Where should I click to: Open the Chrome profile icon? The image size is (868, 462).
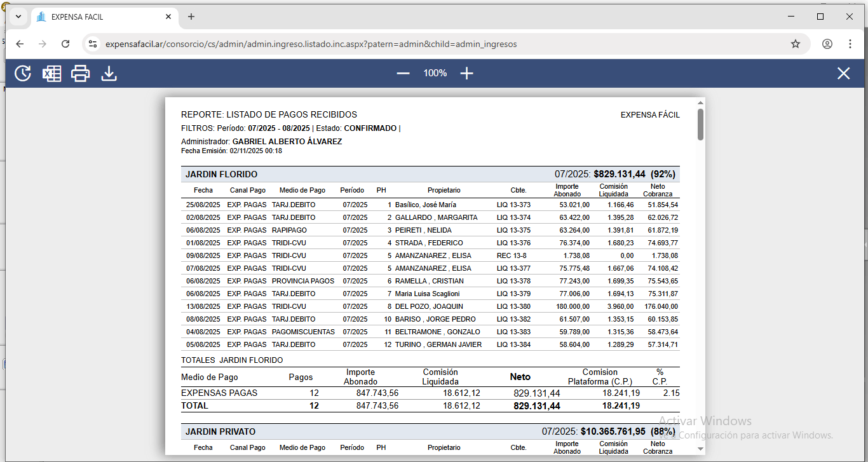[827, 44]
